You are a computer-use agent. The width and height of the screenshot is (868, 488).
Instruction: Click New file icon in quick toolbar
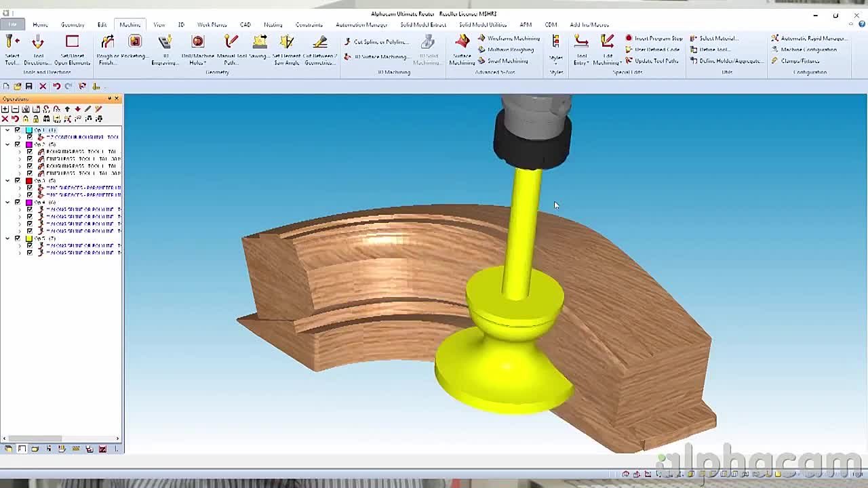pos(6,86)
